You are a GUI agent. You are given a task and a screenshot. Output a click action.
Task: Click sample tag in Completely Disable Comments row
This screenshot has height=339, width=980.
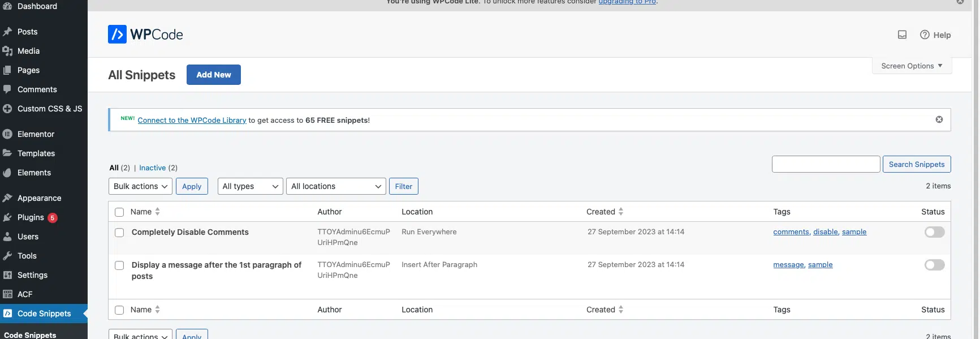click(x=854, y=232)
